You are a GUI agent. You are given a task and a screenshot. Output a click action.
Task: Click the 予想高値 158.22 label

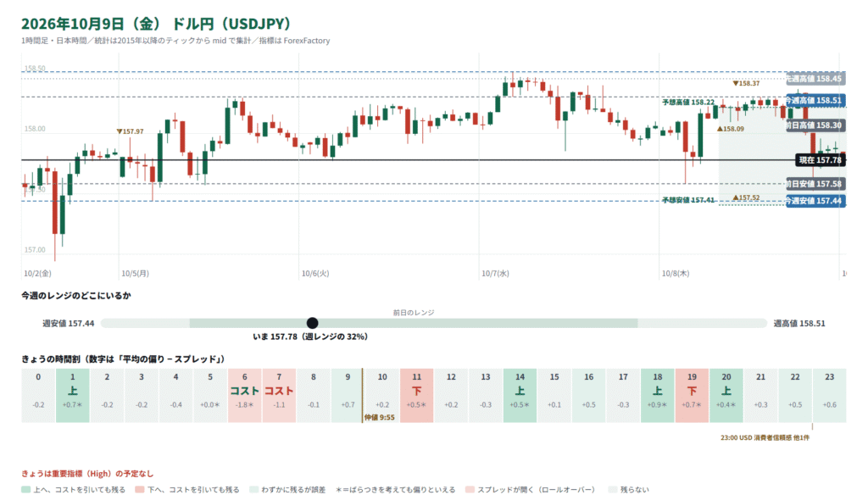(688, 103)
